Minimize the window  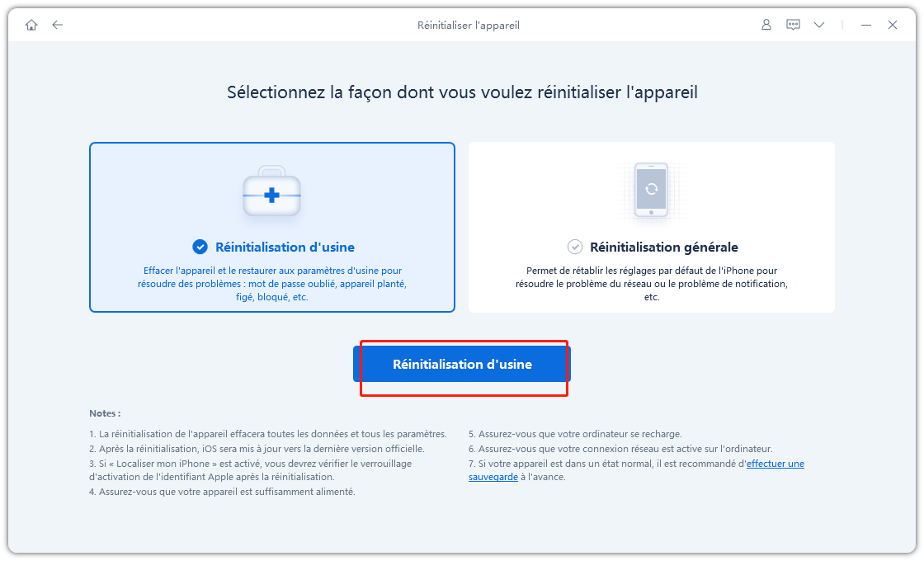(x=865, y=25)
